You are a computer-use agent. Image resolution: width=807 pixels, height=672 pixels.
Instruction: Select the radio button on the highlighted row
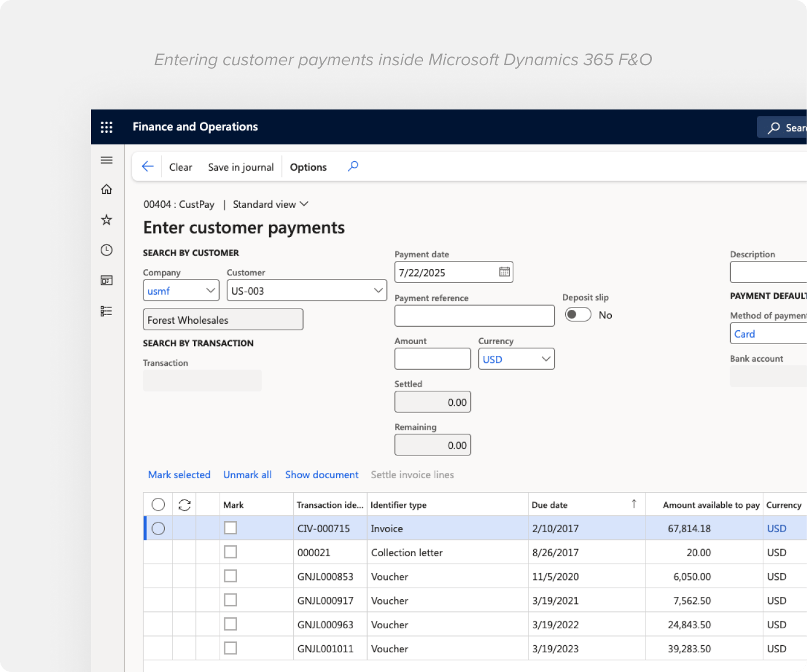[x=158, y=528]
